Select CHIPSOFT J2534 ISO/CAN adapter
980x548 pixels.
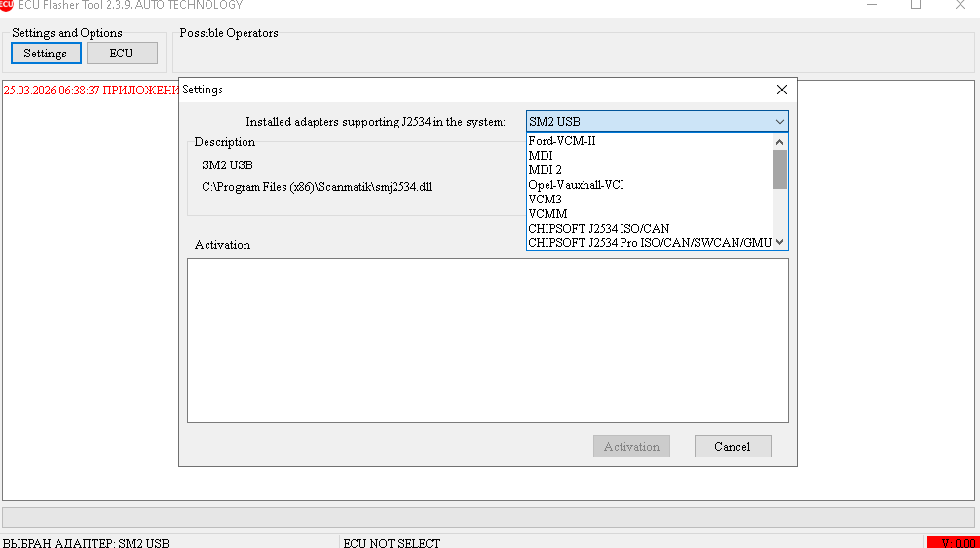click(598, 229)
